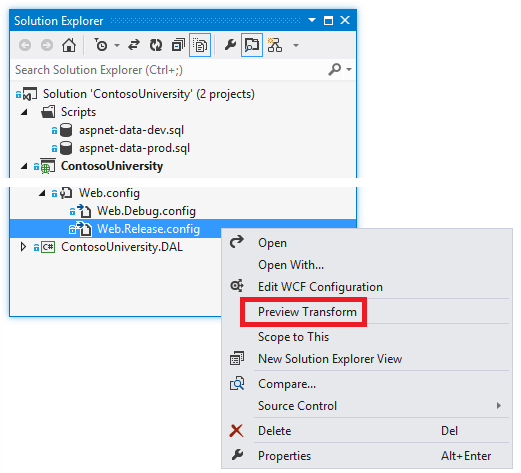Click the Pending Changes Filter clock icon
The height and width of the screenshot is (473, 521).
pyautogui.click(x=101, y=45)
